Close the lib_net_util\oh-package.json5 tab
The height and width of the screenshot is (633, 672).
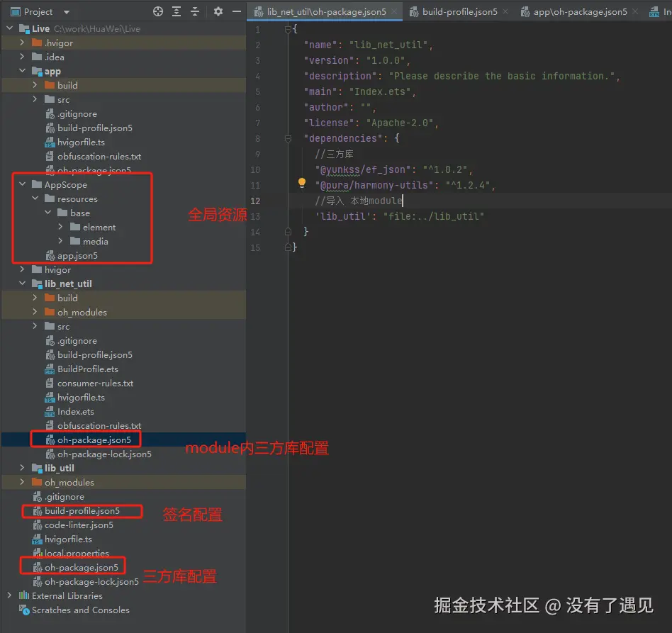coord(394,11)
